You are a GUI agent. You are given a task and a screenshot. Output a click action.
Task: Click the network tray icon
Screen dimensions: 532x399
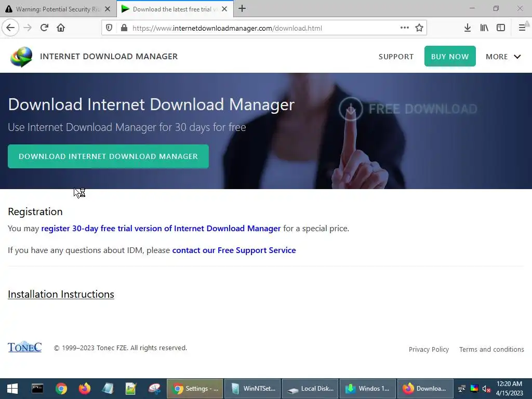pos(462,389)
